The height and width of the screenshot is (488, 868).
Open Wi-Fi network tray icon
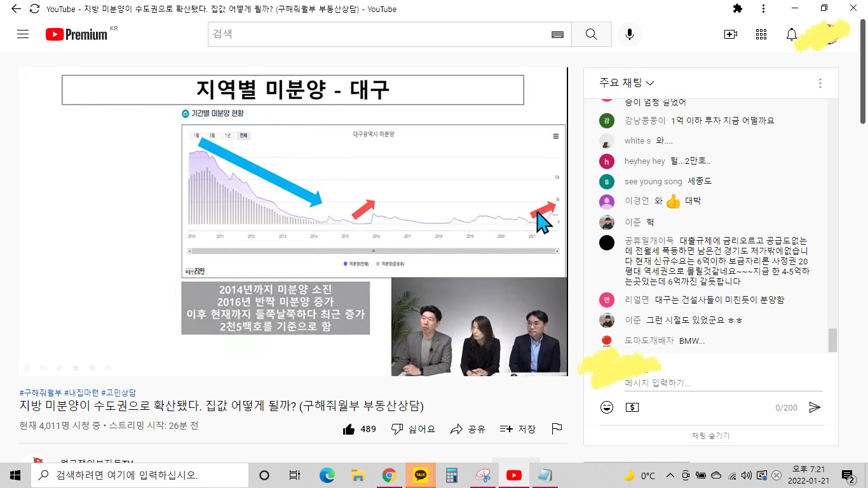click(732, 475)
